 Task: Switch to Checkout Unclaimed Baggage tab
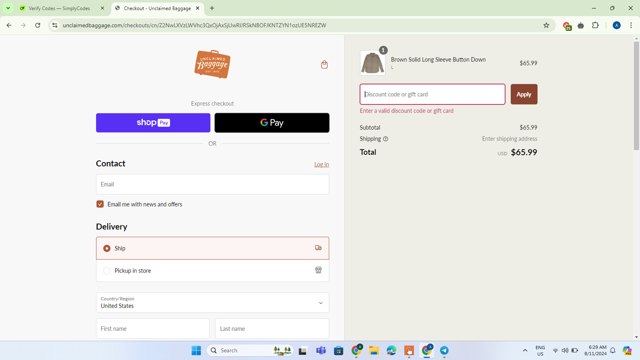click(x=157, y=8)
